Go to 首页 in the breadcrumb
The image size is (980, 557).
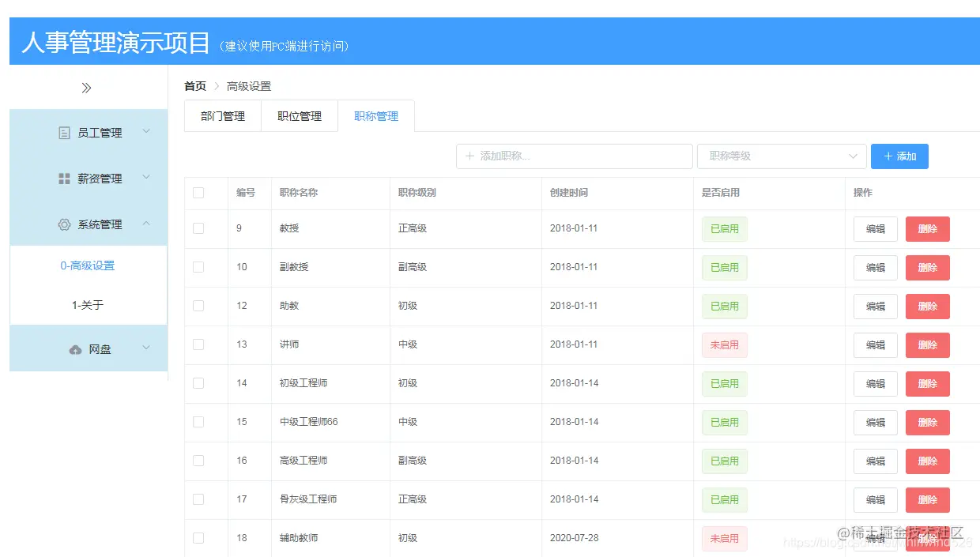coord(195,86)
